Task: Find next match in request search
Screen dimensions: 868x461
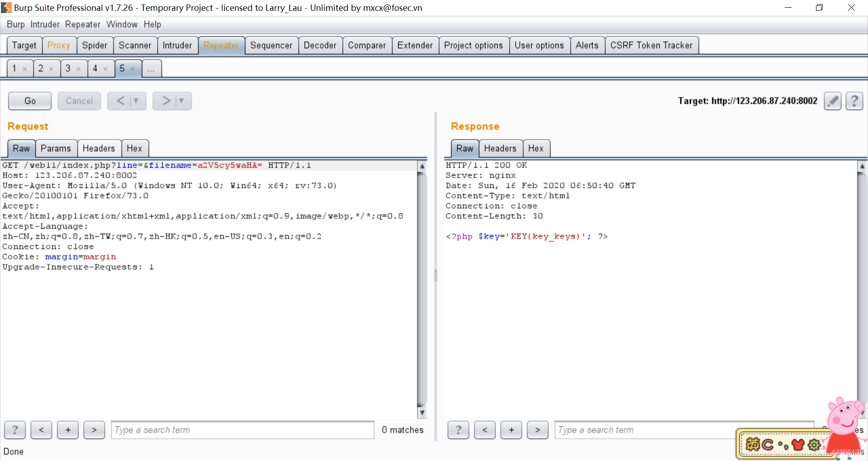Action: [x=94, y=430]
